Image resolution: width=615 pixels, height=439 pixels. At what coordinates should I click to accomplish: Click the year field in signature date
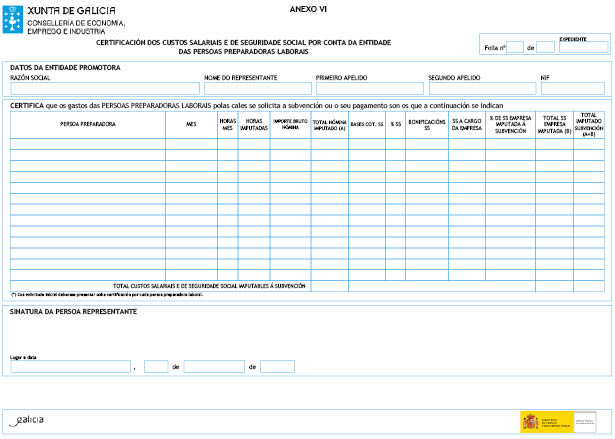coord(277,366)
